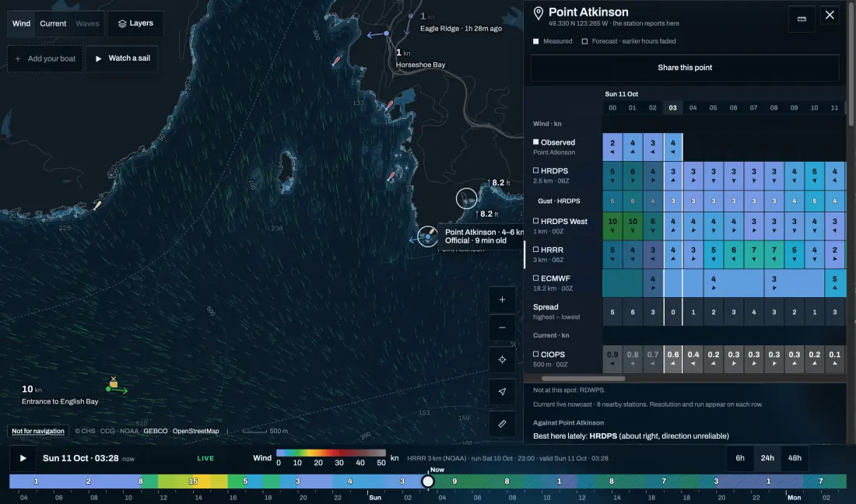856x504 pixels.
Task: Click the Eagle Ridge station marker
Action: (411, 16)
